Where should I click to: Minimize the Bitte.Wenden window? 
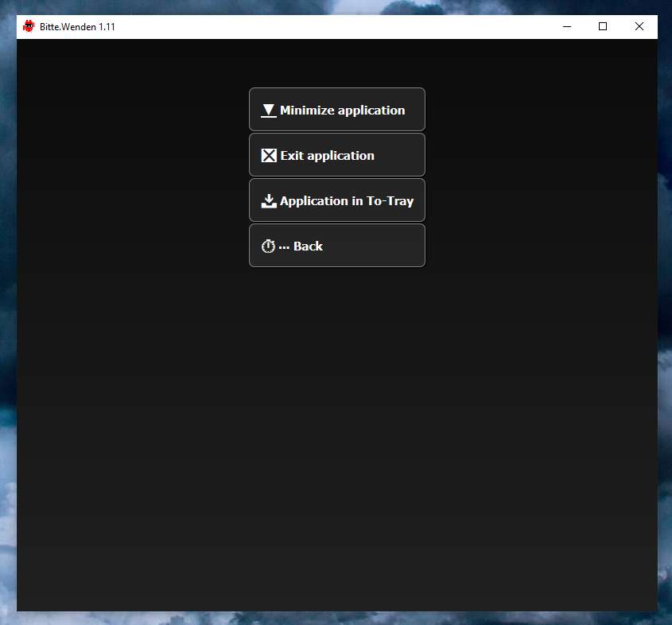pyautogui.click(x=567, y=26)
